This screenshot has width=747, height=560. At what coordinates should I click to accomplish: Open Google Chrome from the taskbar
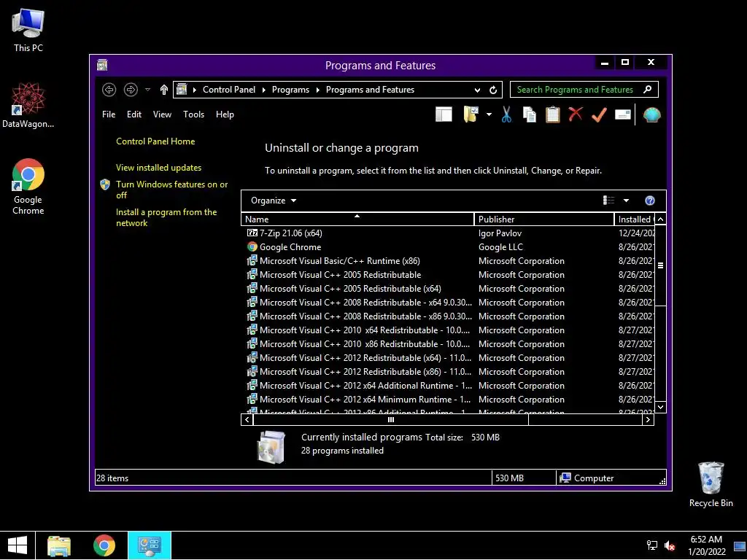pyautogui.click(x=104, y=545)
